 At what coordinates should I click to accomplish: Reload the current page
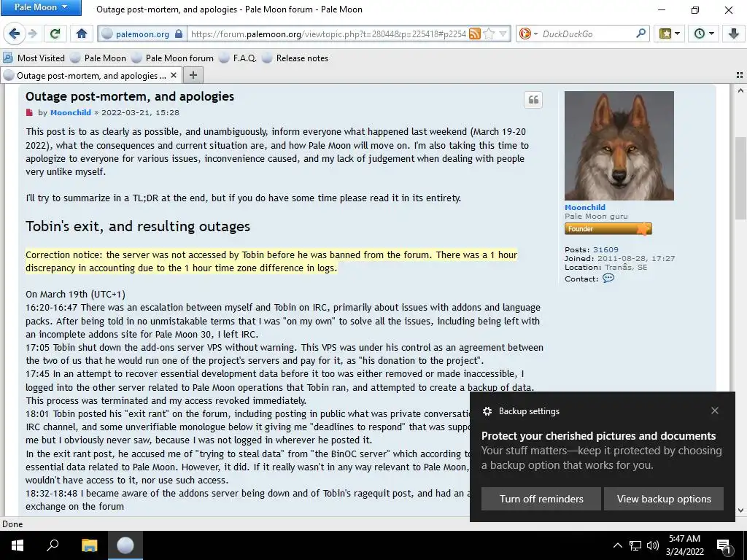coord(55,34)
